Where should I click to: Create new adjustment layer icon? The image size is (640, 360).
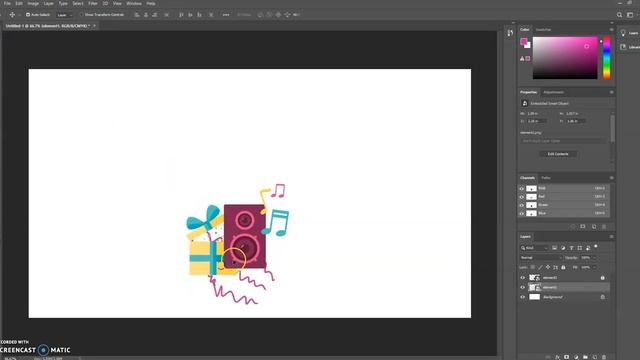click(x=576, y=357)
